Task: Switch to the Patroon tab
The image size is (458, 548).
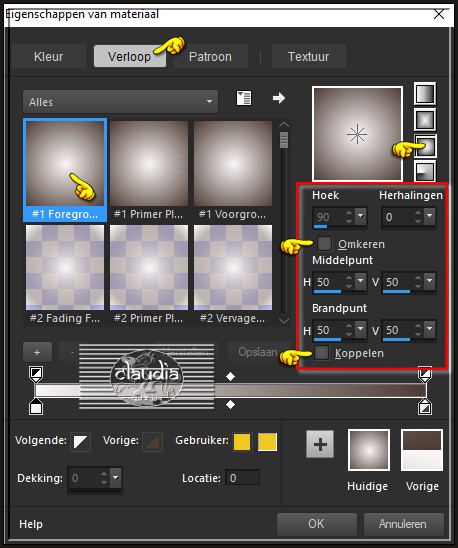Action: click(210, 56)
